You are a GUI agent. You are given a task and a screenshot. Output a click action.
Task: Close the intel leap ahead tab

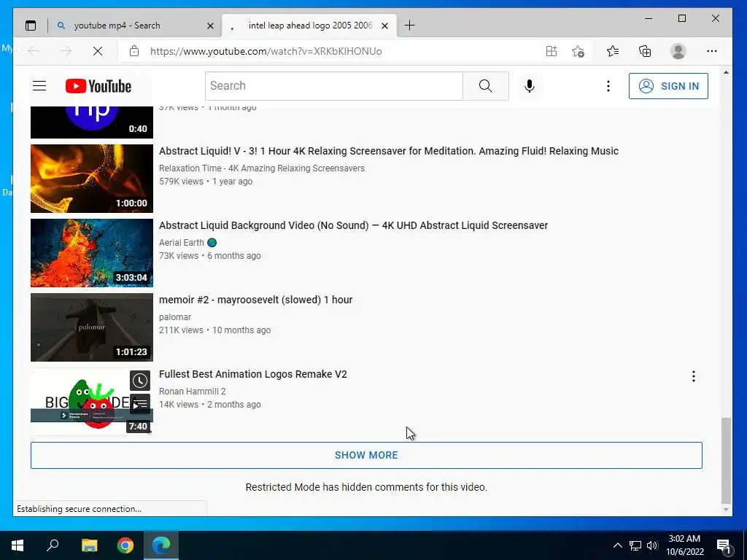click(385, 26)
